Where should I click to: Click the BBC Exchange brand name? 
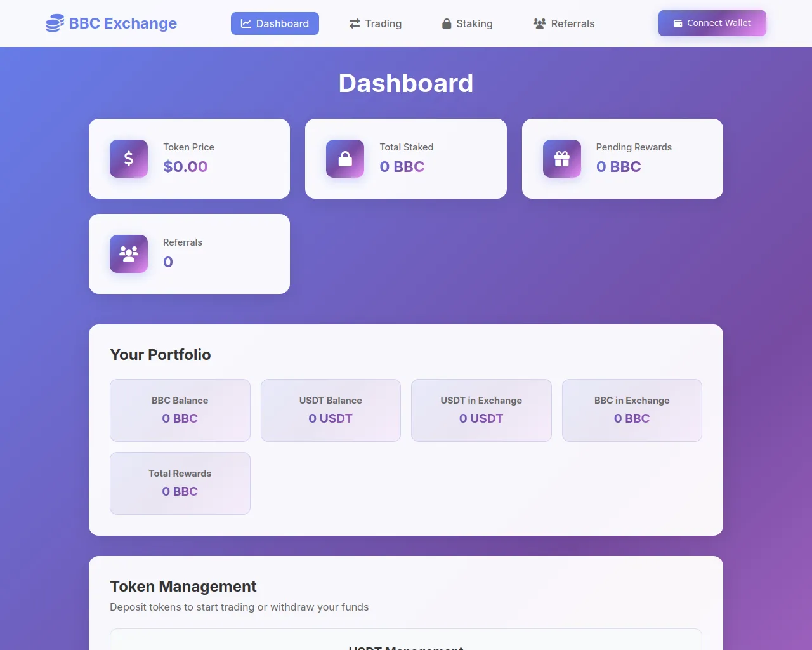click(x=123, y=23)
